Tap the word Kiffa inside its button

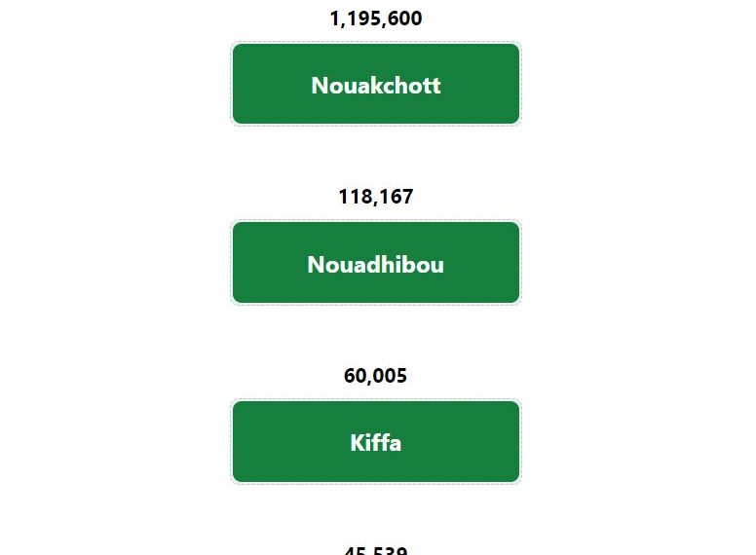coord(376,443)
